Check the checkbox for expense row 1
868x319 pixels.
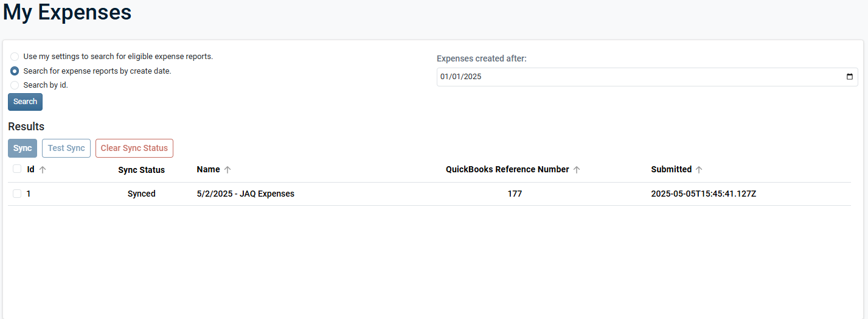[x=17, y=194]
